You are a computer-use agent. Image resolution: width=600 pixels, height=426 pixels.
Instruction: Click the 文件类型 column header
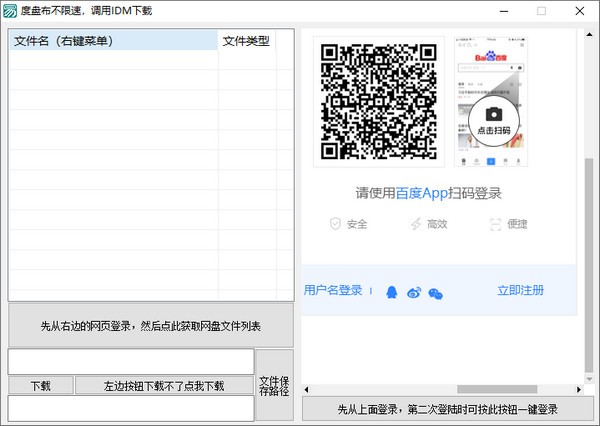(246, 41)
